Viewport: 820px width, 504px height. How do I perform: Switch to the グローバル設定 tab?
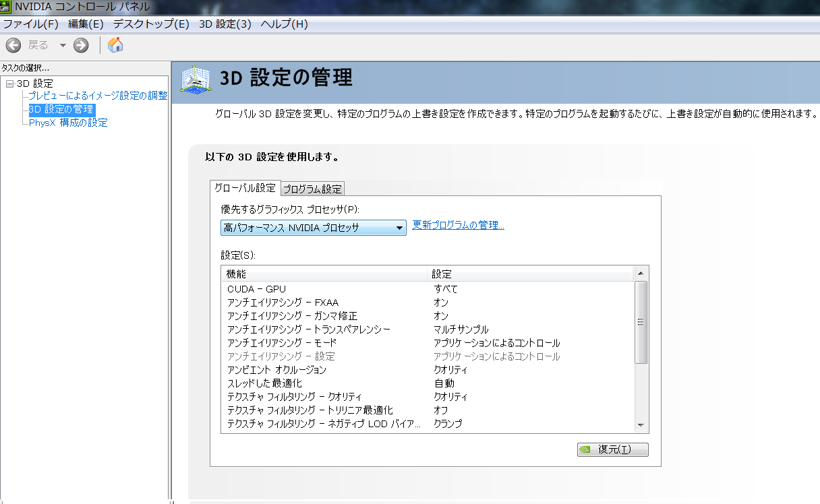click(x=245, y=188)
